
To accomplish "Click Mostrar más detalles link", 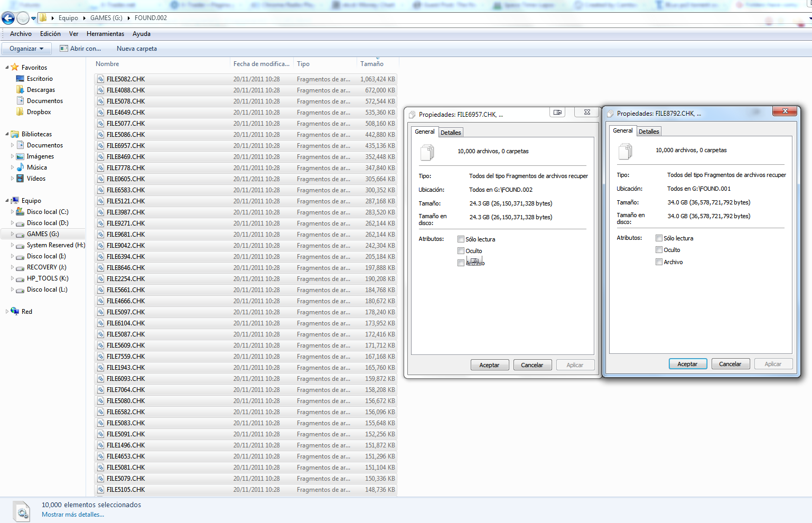I will click(x=73, y=514).
